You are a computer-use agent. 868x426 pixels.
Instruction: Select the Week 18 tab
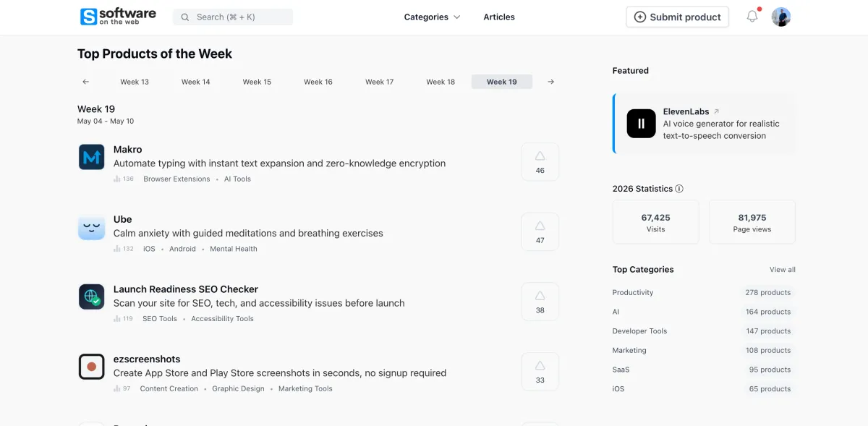441,82
